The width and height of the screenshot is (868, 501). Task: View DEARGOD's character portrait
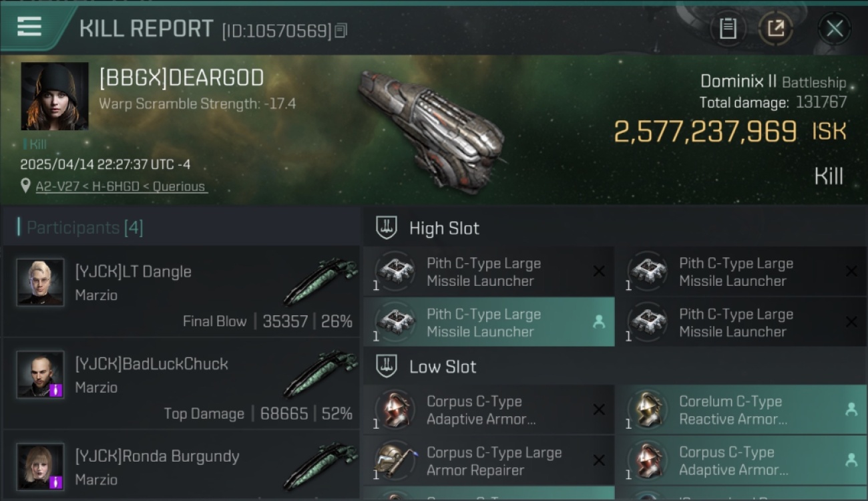click(55, 96)
